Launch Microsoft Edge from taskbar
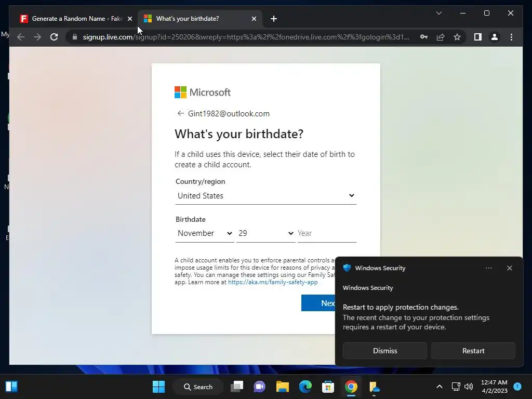 pos(305,387)
